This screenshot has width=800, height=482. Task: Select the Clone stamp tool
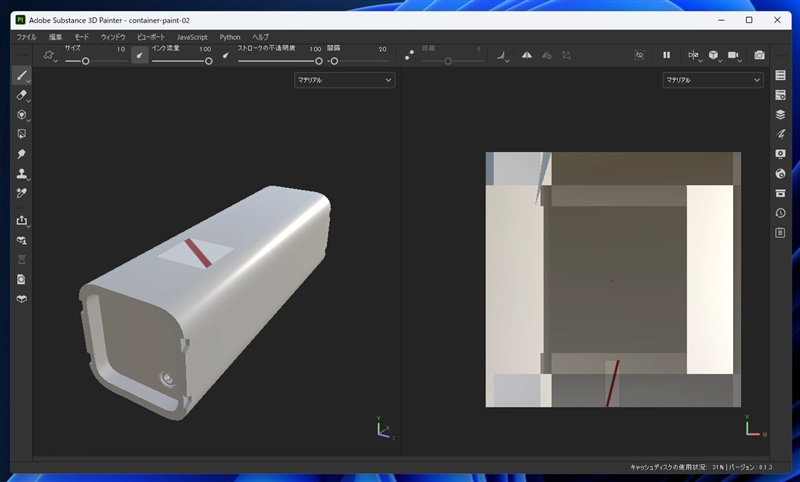pyautogui.click(x=21, y=173)
